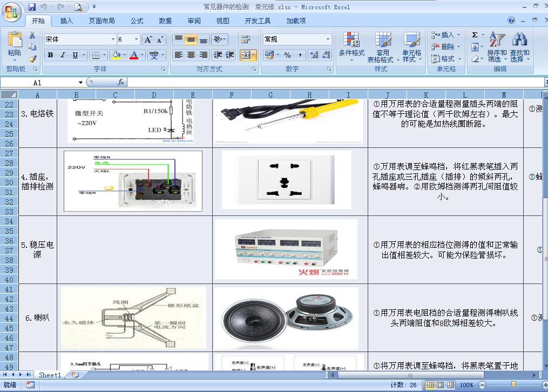Open the 页面布局 ribbon tab

[x=102, y=21]
